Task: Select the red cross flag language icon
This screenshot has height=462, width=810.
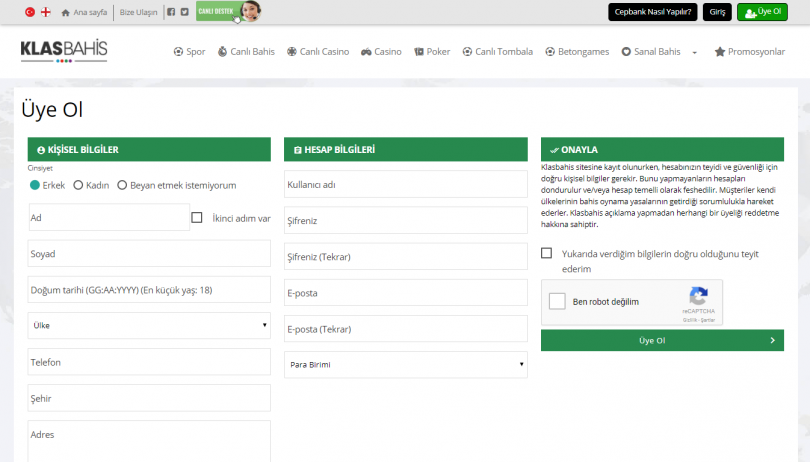Action: coord(45,11)
